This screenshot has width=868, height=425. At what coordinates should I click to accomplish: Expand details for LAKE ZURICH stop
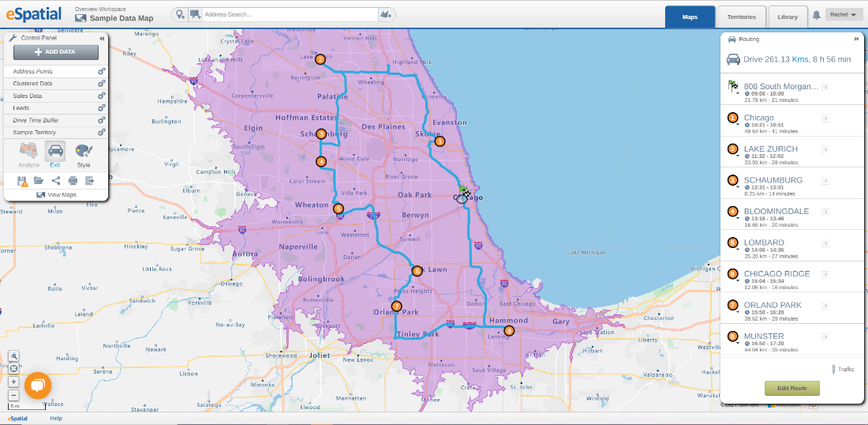[x=825, y=149]
